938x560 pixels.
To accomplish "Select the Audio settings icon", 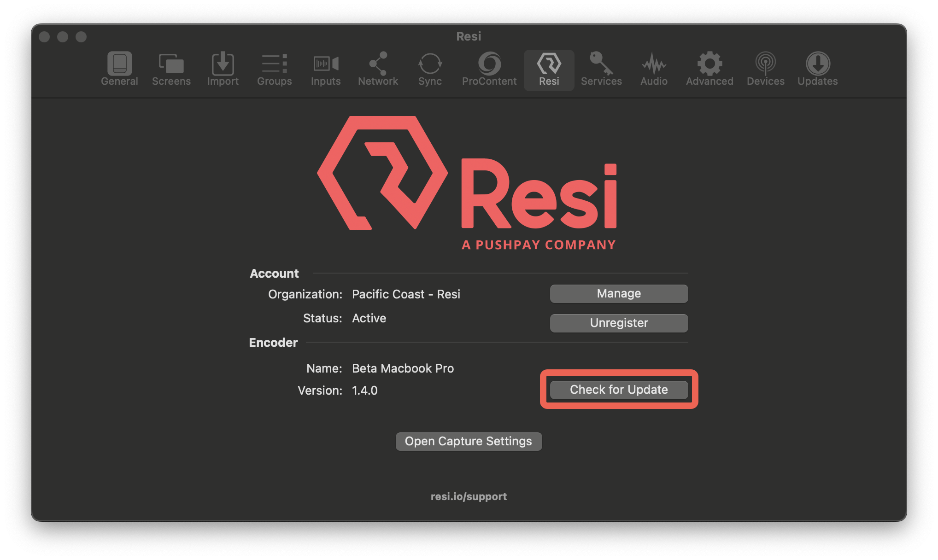I will click(653, 69).
